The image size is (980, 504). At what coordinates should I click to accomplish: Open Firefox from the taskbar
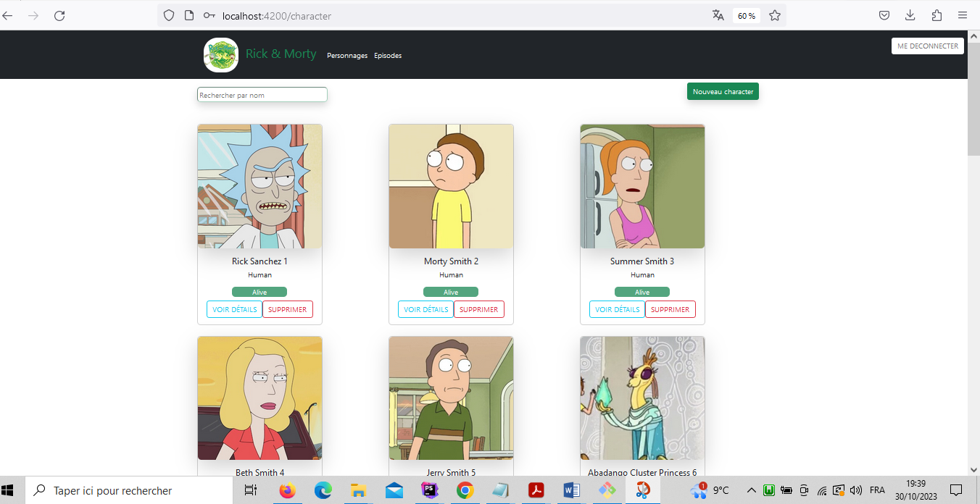pos(288,490)
